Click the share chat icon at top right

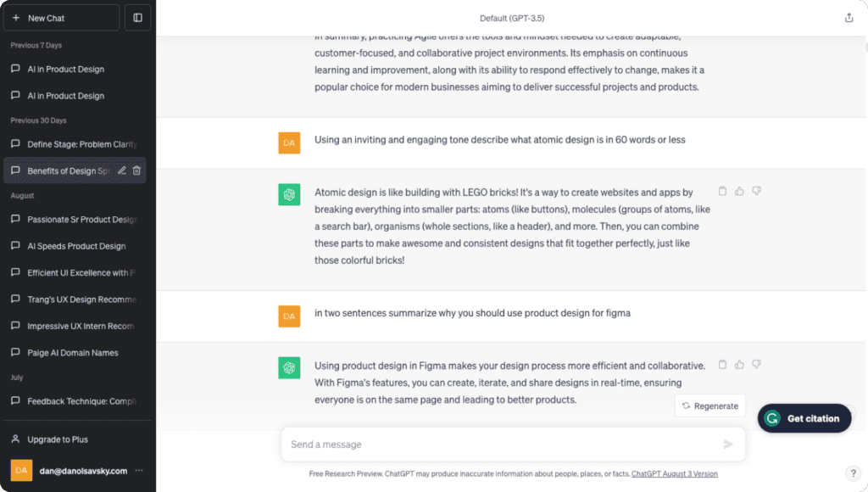[x=849, y=18]
